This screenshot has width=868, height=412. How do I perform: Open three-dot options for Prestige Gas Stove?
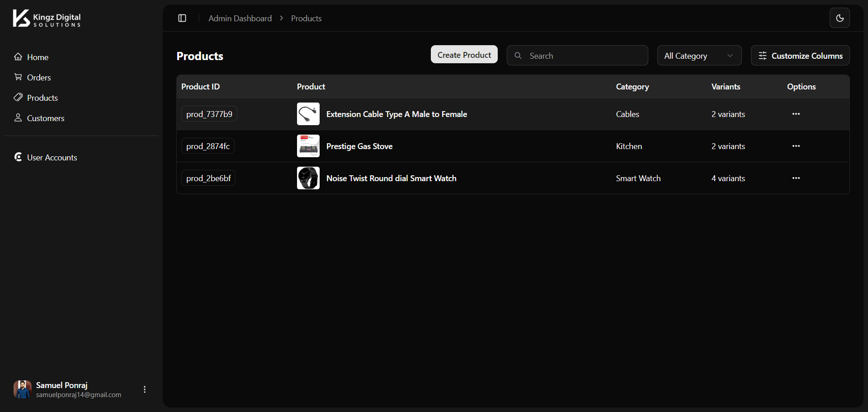[x=796, y=146]
